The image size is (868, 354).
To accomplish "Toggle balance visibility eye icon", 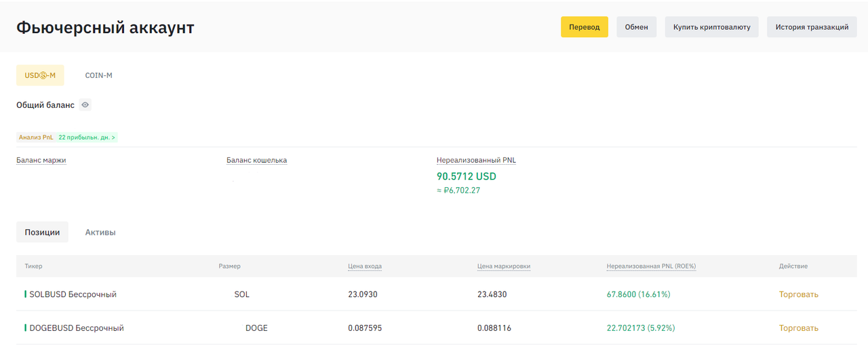I will click(x=85, y=105).
